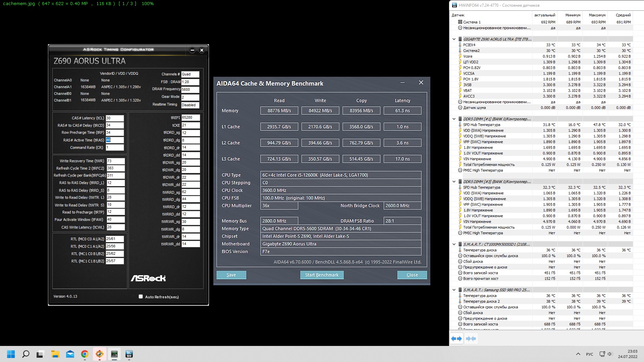644x362 pixels.
Task: Click the Датчик column header
Action: 458,15
